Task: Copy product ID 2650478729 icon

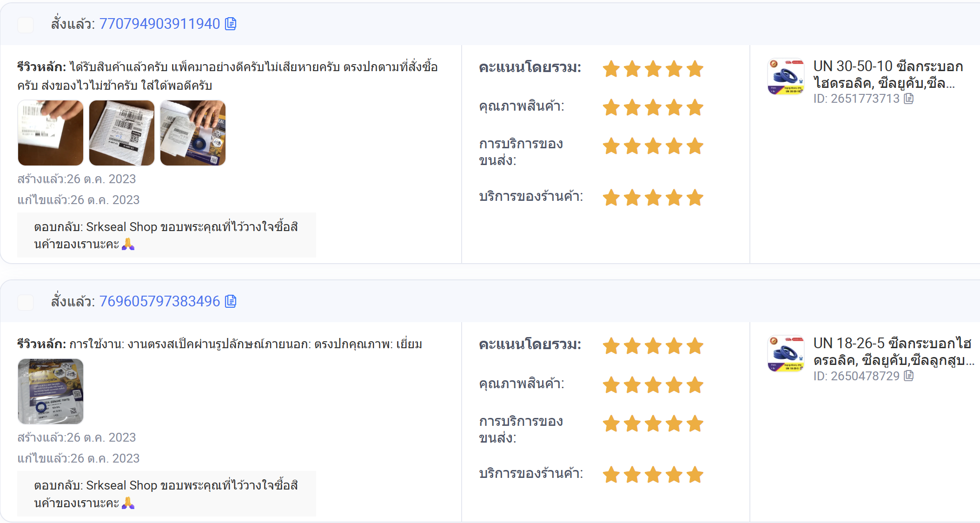Action: [x=908, y=376]
